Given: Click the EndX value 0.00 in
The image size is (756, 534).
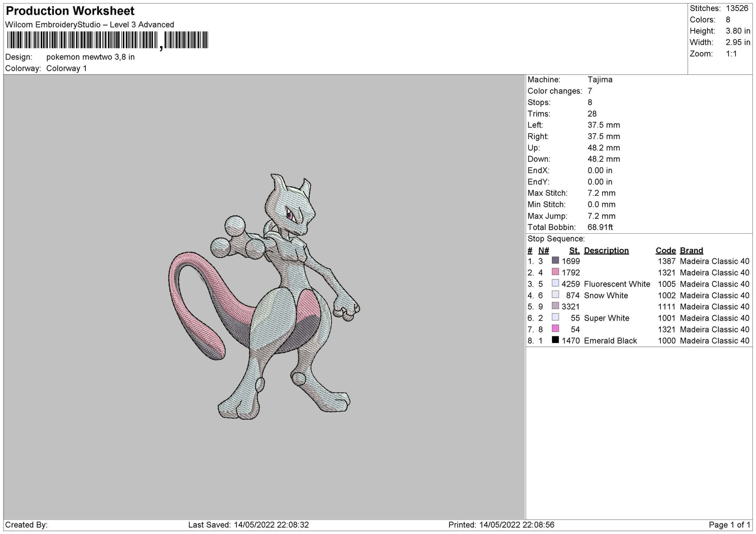Looking at the screenshot, I should 600,171.
